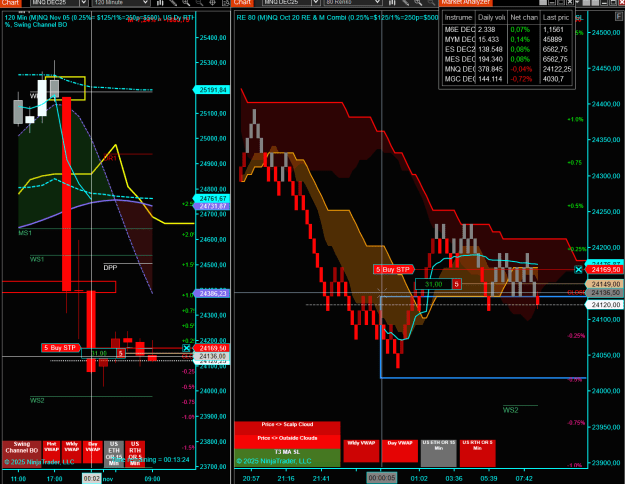Click right chart bar style icon

(x=392, y=3)
